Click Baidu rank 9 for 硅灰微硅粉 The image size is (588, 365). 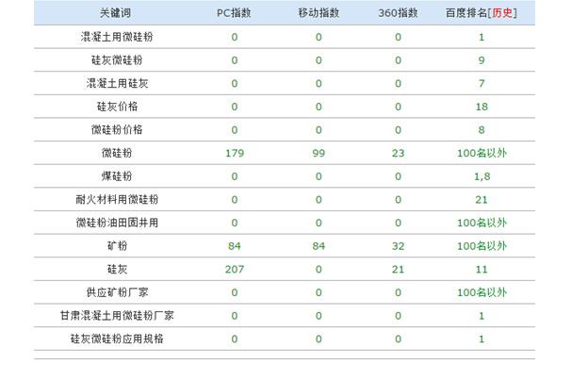(482, 60)
